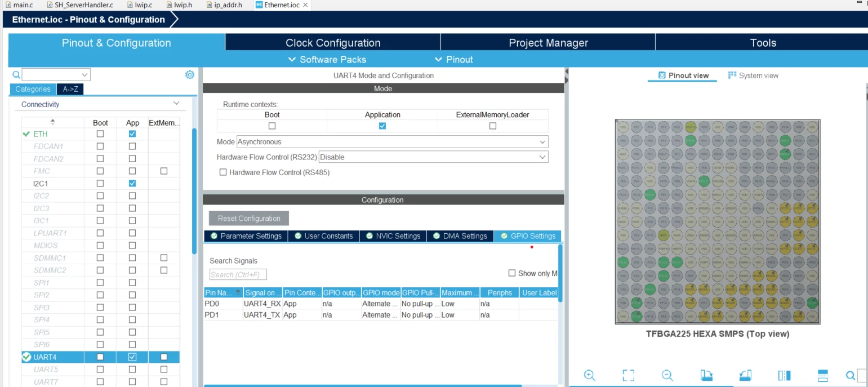
Task: Zoom in on the chip pinout view
Action: pos(589,375)
